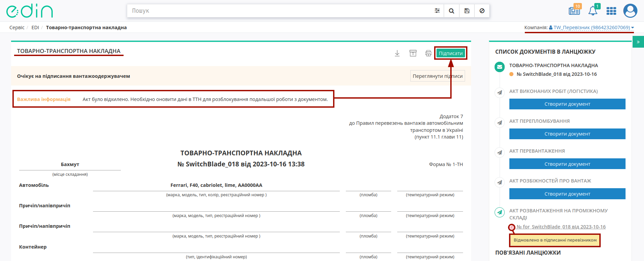Open company selector TW_Перевізник dropdown
This screenshot has width=644, height=261.
pyautogui.click(x=592, y=28)
